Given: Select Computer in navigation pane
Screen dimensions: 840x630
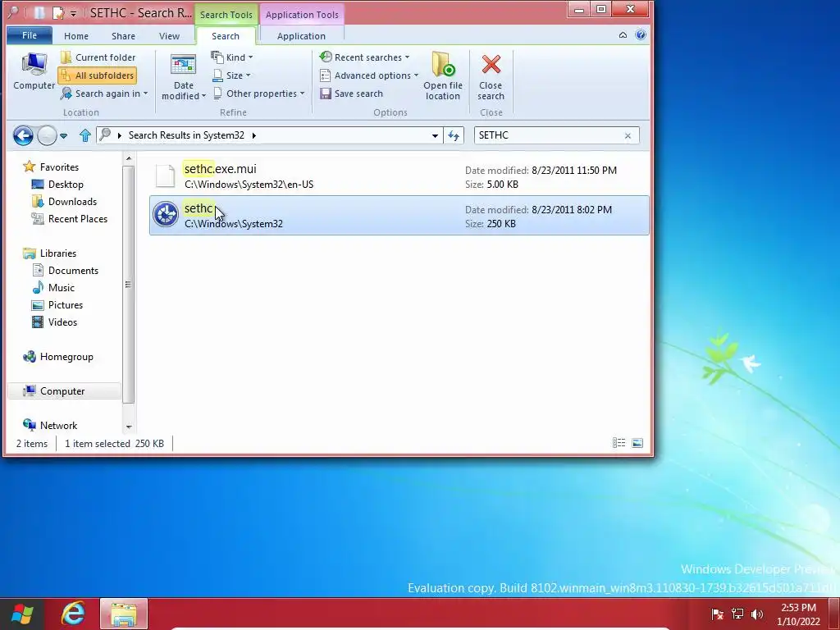Looking at the screenshot, I should pos(62,391).
